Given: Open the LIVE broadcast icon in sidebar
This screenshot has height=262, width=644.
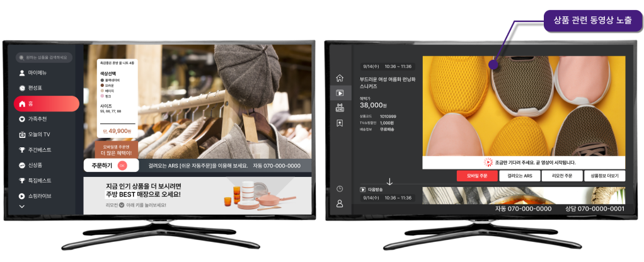Looking at the screenshot, I should click(340, 108).
